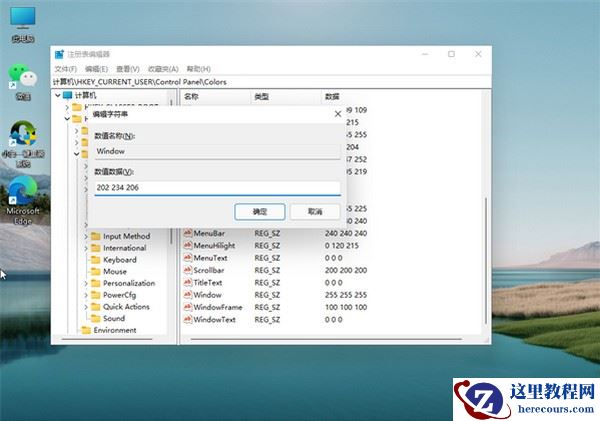Expand the Input Method tree node

(86, 237)
